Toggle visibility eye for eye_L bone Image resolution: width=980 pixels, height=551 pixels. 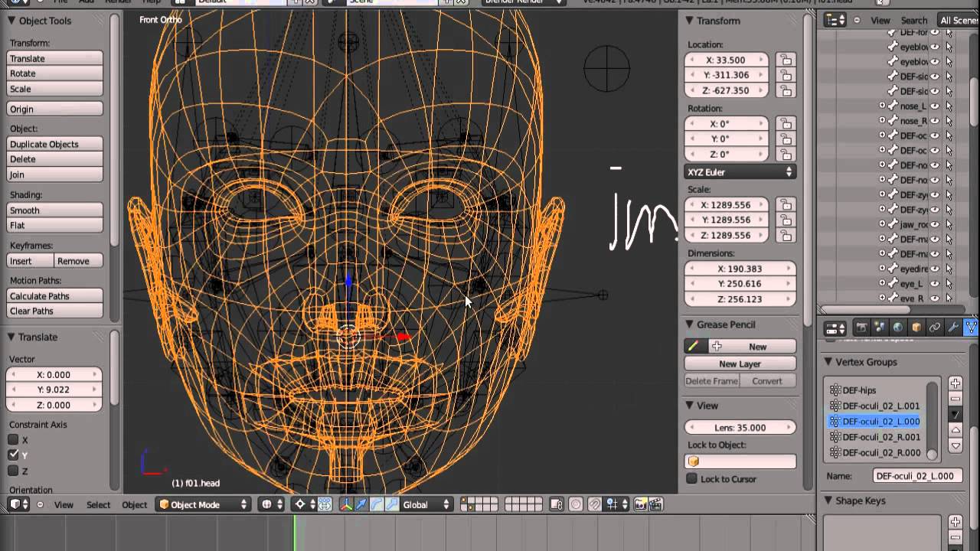tap(935, 284)
